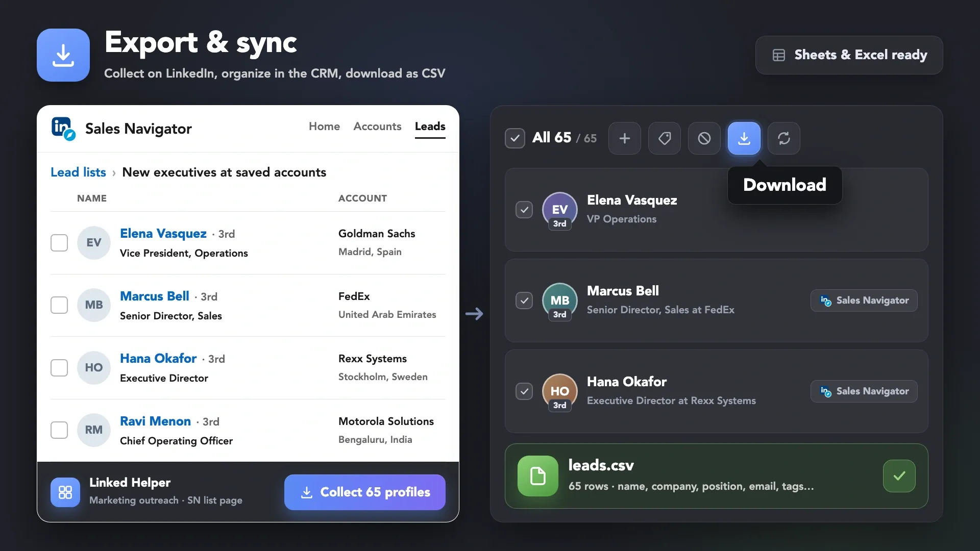
Task: Click RM avatar next to Ravi Menon
Action: point(94,430)
